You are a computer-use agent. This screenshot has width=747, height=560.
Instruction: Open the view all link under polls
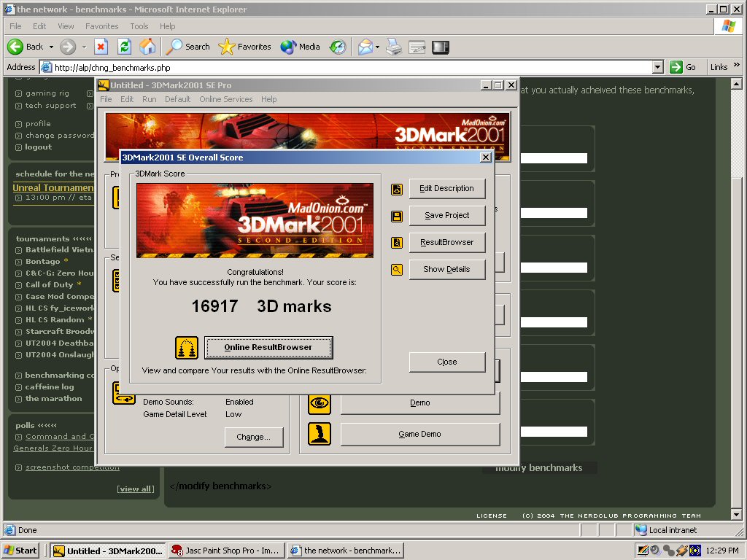(135, 489)
